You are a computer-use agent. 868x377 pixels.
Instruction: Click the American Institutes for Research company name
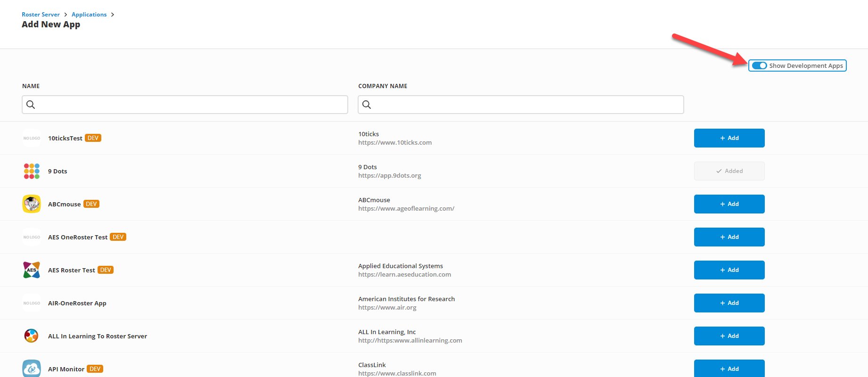click(406, 299)
